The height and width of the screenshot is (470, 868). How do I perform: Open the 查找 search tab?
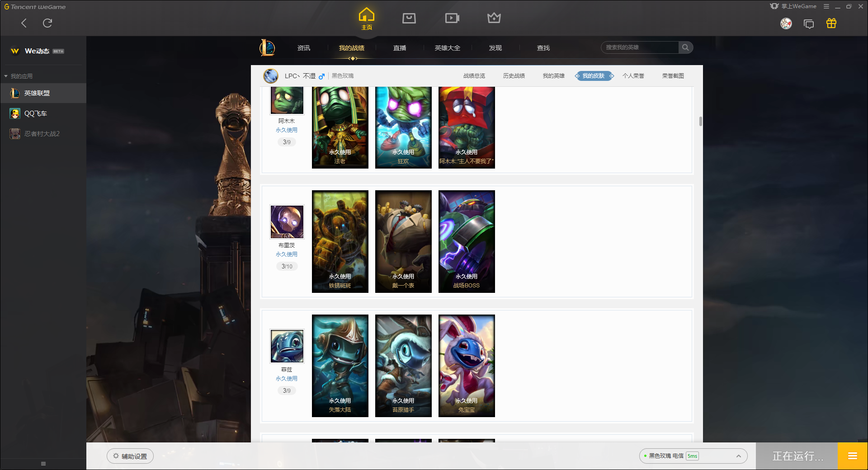[543, 48]
